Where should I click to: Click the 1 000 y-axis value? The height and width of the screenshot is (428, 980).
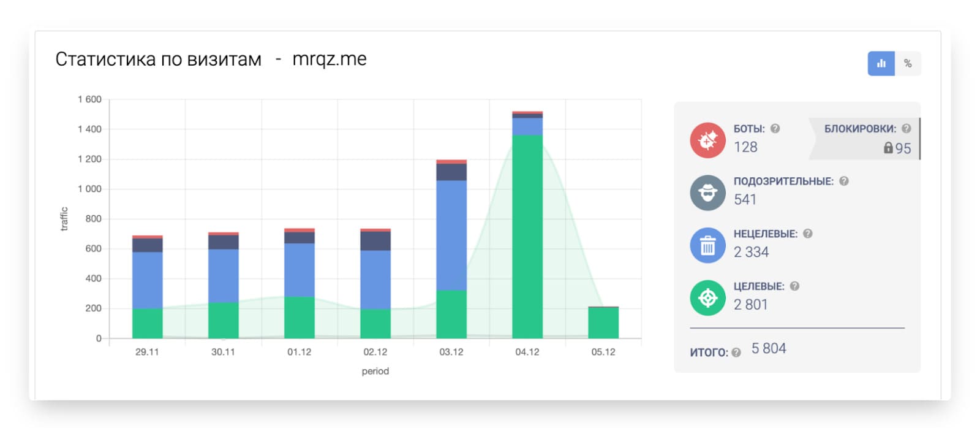click(x=89, y=189)
